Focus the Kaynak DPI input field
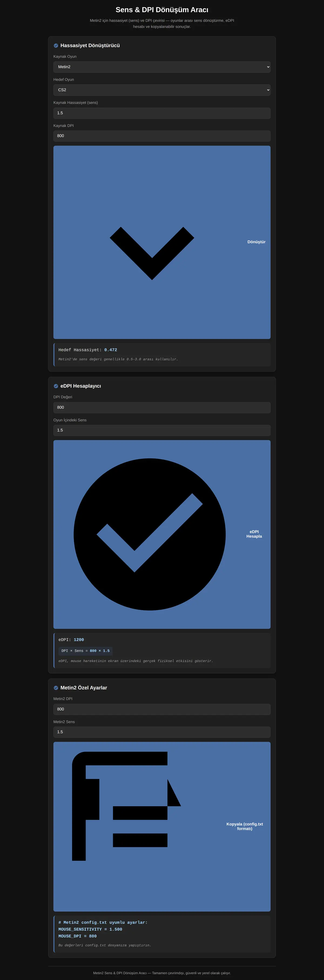Screen dimensions: 324x980 click(x=162, y=136)
